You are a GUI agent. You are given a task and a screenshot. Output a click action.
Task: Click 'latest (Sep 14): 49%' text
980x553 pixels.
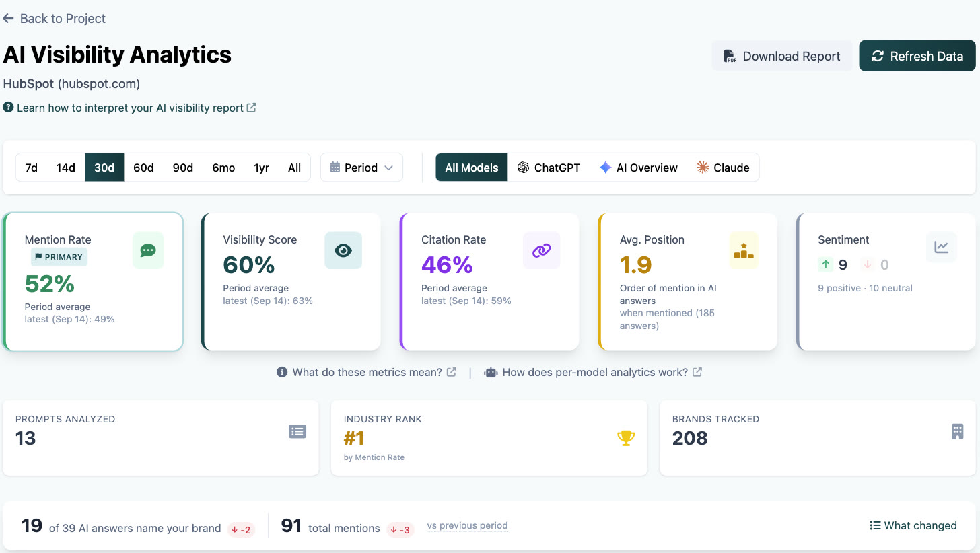coord(70,319)
